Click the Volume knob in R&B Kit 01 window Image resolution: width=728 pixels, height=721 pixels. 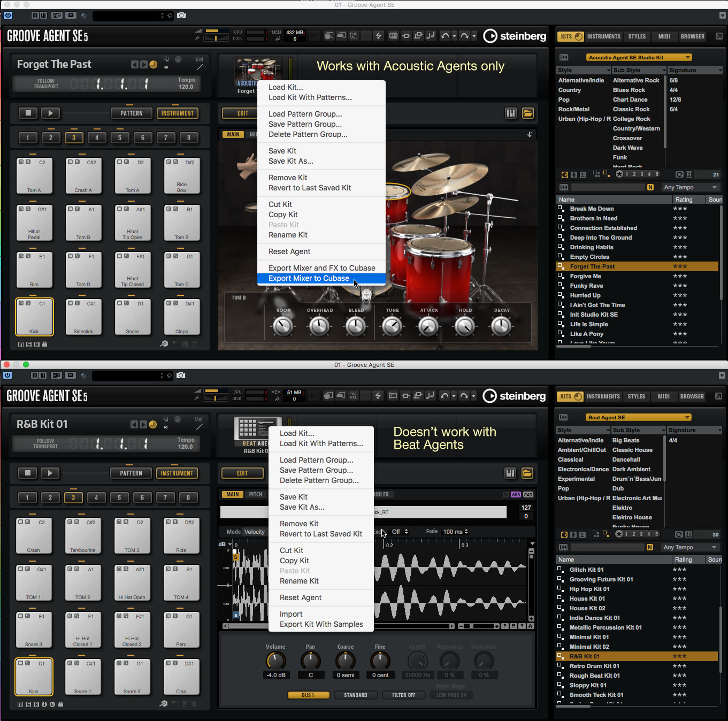point(276,661)
